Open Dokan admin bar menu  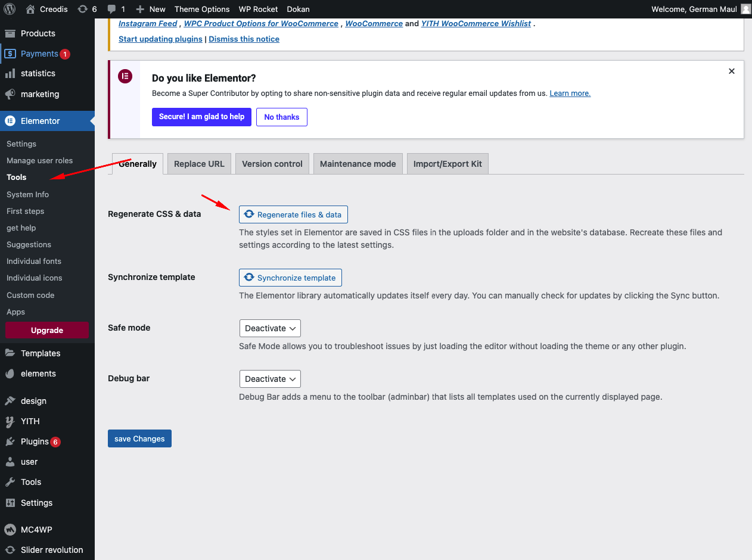[x=298, y=9]
